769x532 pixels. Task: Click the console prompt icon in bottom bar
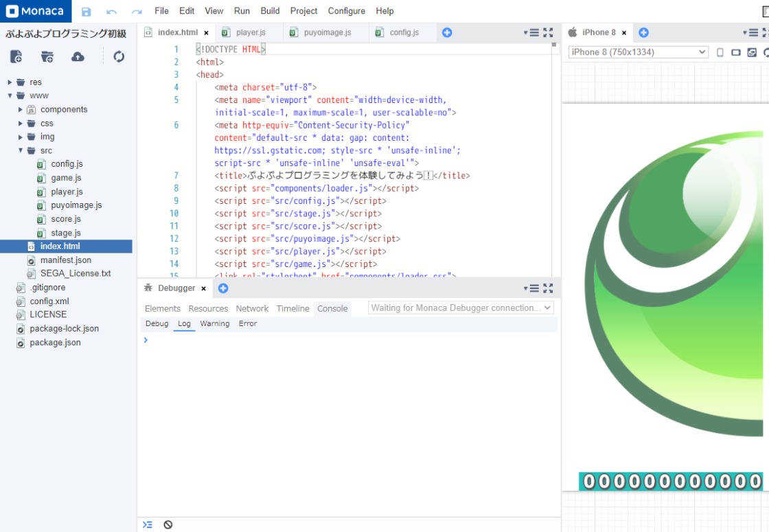point(147,524)
